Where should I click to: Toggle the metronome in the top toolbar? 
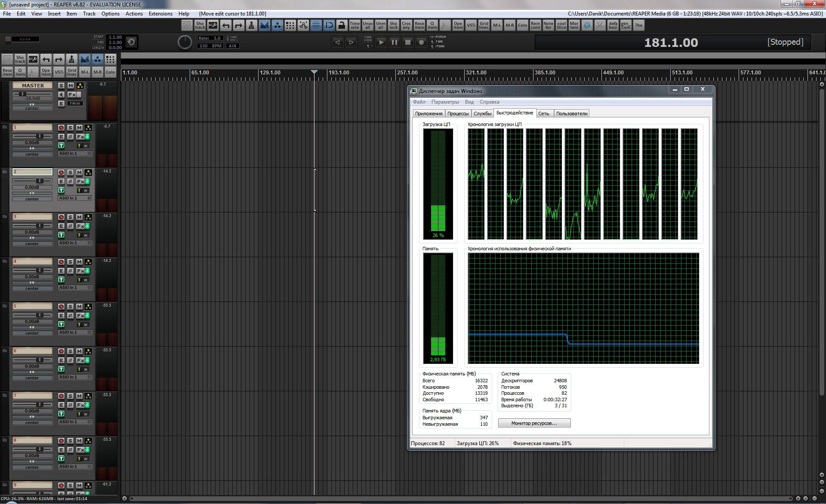click(x=252, y=25)
